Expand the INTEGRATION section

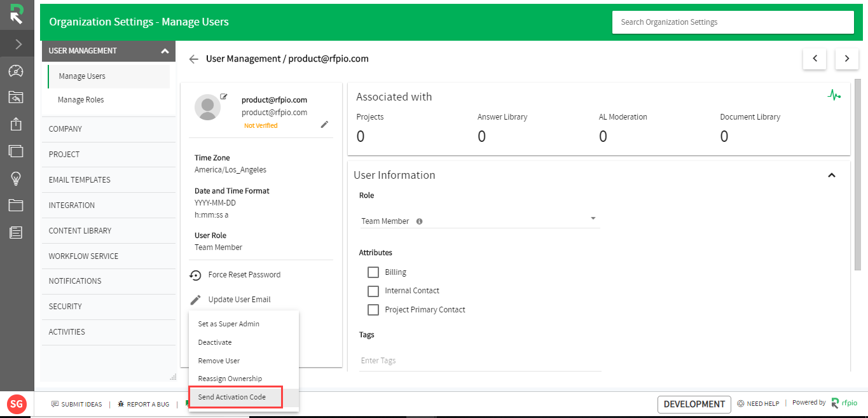point(109,206)
